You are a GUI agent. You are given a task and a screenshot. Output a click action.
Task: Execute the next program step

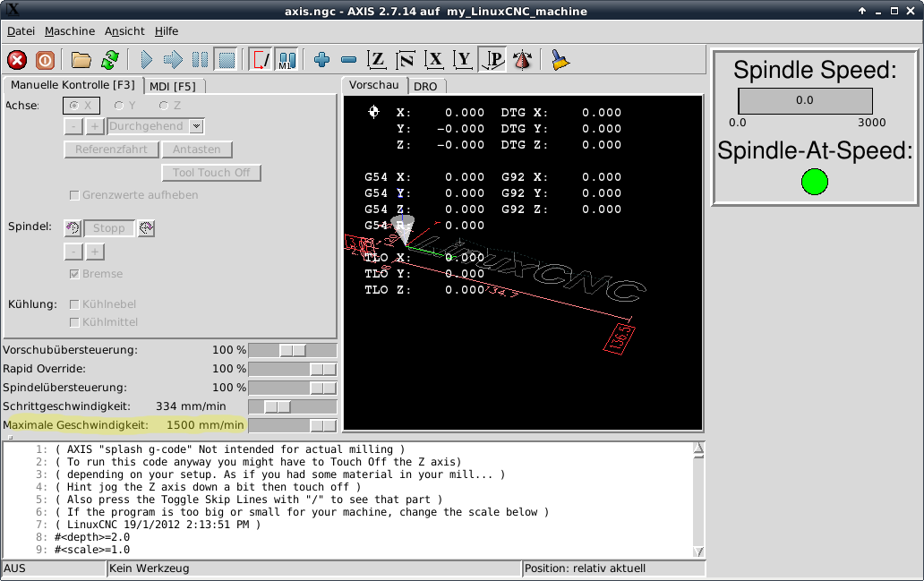[174, 60]
